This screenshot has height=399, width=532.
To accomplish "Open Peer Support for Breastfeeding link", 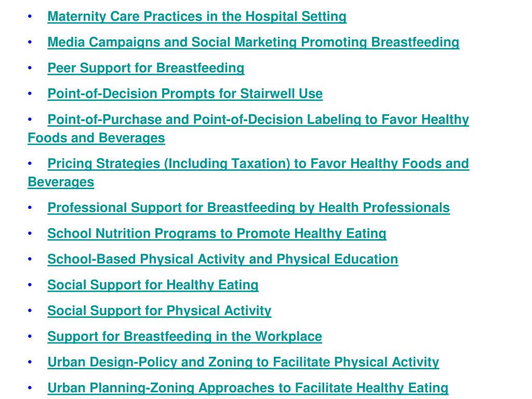I will pos(146,68).
